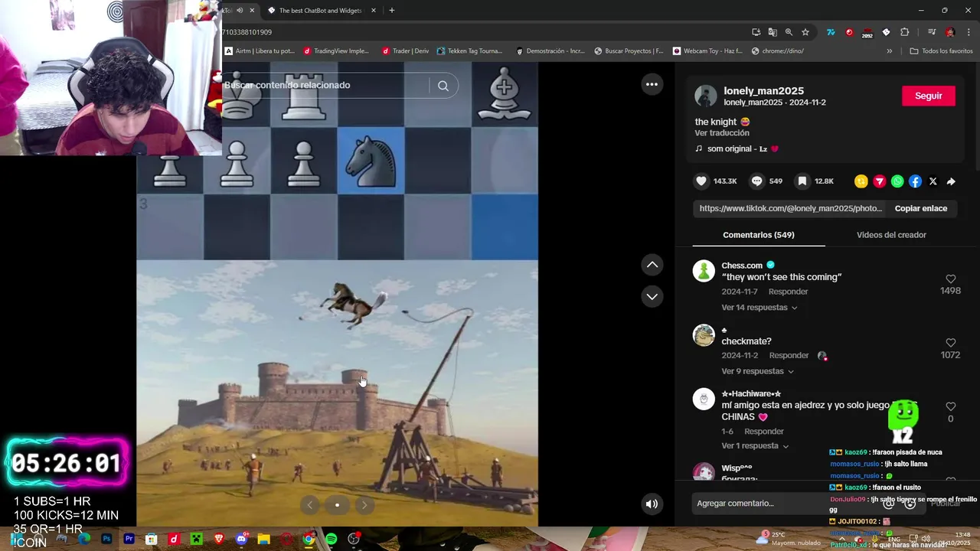Share the post to X

pyautogui.click(x=933, y=181)
